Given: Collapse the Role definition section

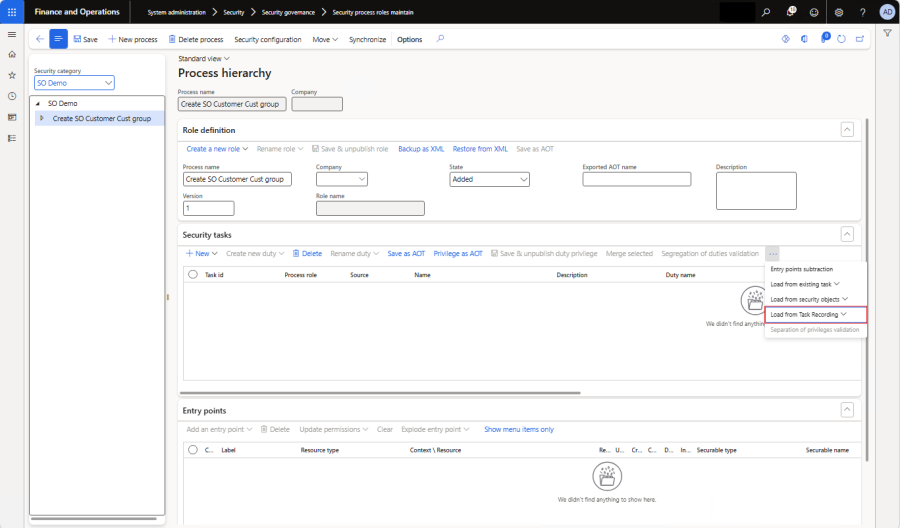Looking at the screenshot, I should (x=847, y=130).
